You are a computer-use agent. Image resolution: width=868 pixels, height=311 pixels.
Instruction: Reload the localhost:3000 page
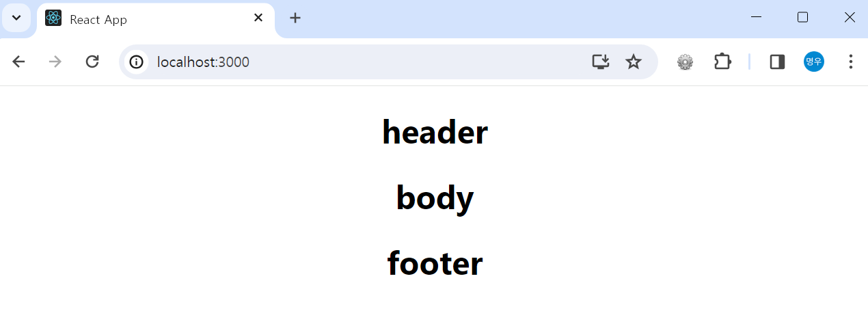92,62
